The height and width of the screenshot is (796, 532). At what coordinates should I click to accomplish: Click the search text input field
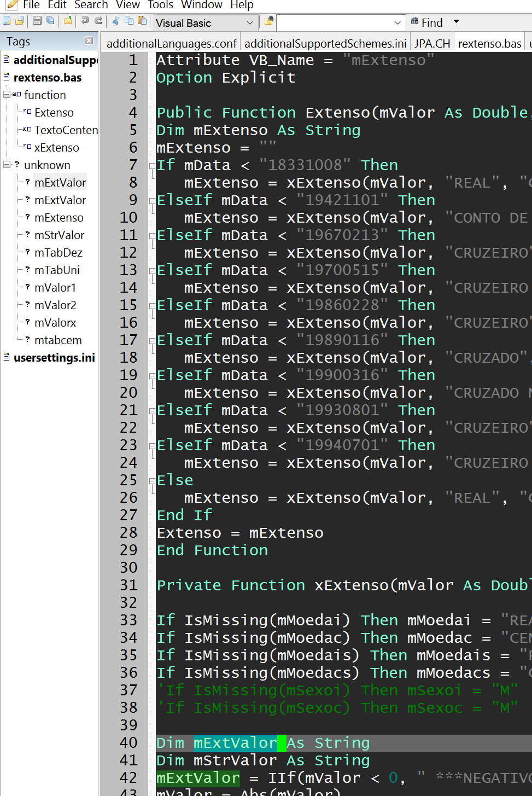[x=336, y=23]
